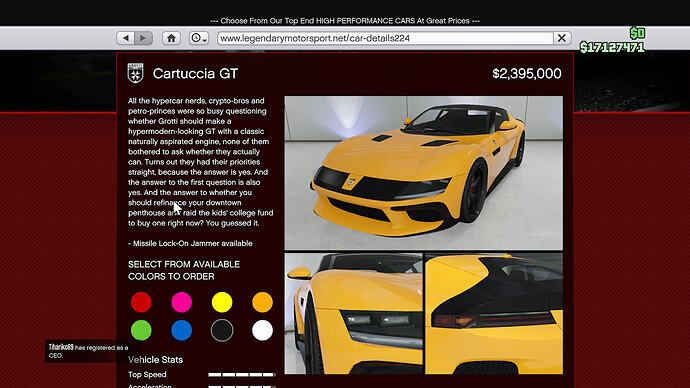Select the red color swatch

pos(141,302)
